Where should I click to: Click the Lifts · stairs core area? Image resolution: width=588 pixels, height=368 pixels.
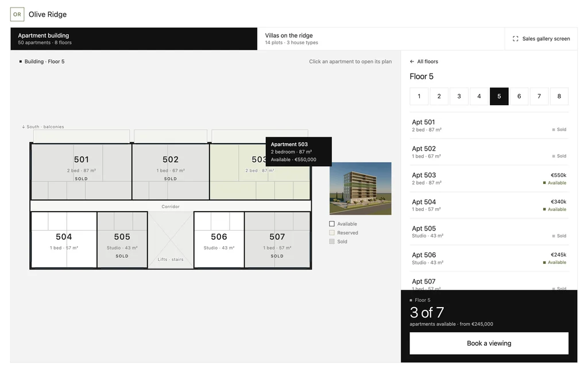pos(171,240)
